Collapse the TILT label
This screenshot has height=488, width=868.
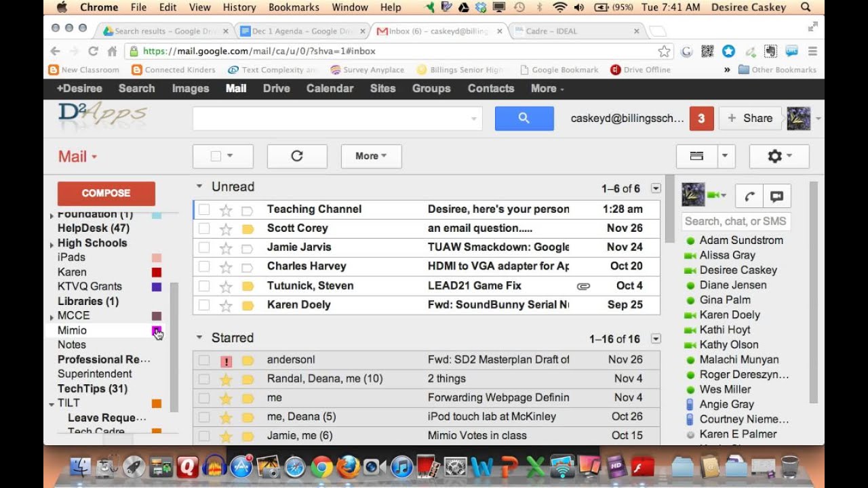[52, 404]
